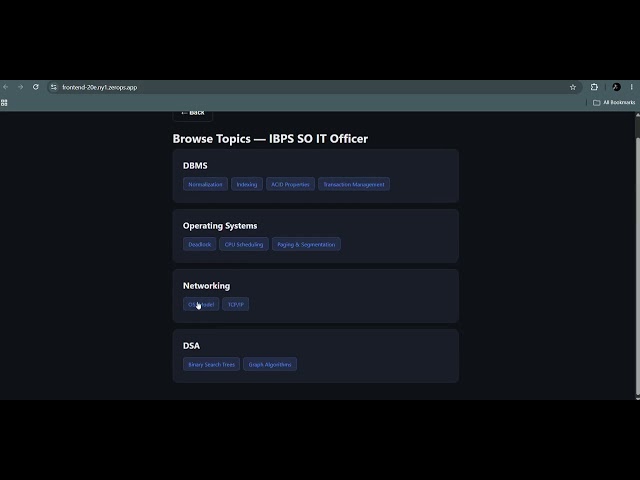Viewport: 640px width, 480px height.
Task: Click the DSA section heading
Action: pos(191,346)
